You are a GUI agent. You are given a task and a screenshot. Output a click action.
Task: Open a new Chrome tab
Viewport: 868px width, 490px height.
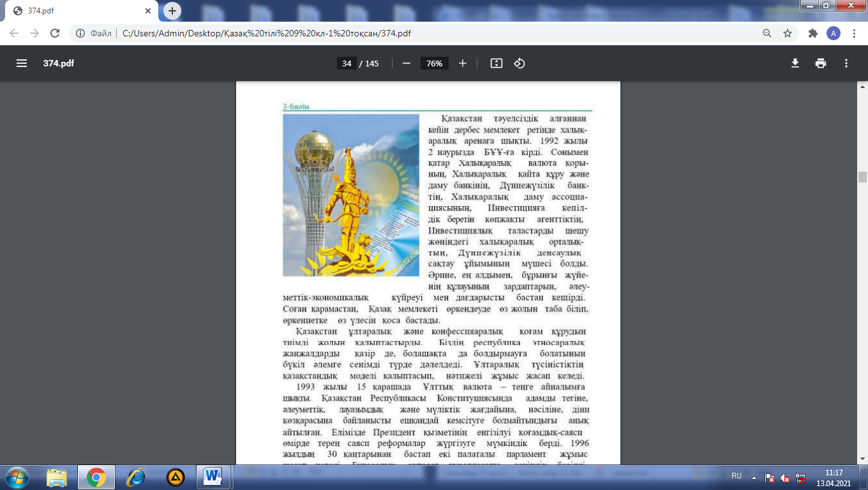(x=172, y=11)
